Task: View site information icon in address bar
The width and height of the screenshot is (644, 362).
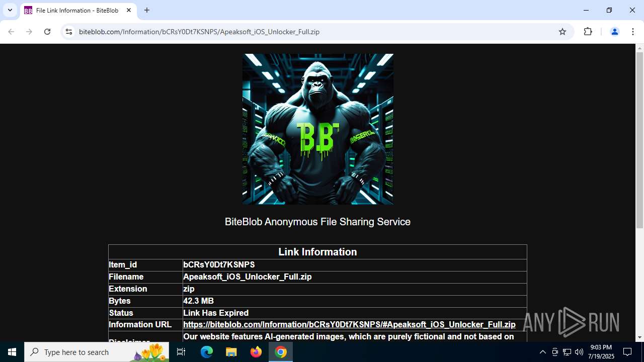Action: (69, 32)
